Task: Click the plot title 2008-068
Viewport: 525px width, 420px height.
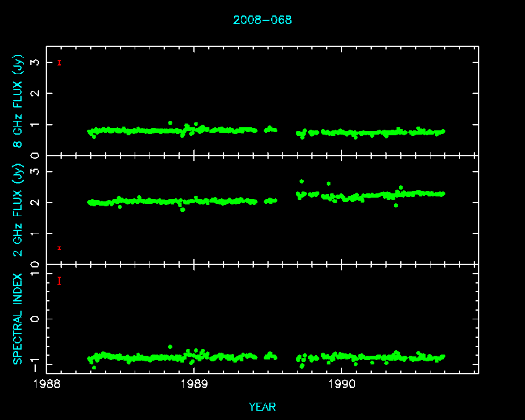Action: (262, 20)
